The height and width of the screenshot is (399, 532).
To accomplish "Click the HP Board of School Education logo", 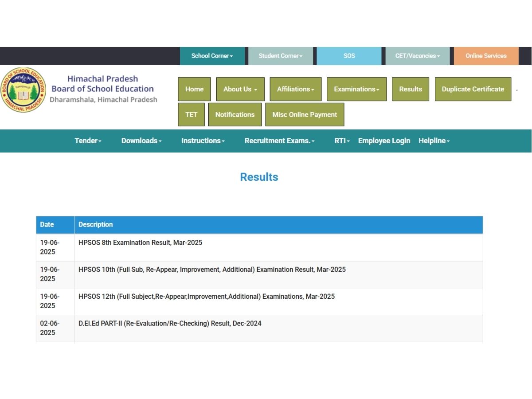I will pos(23,90).
